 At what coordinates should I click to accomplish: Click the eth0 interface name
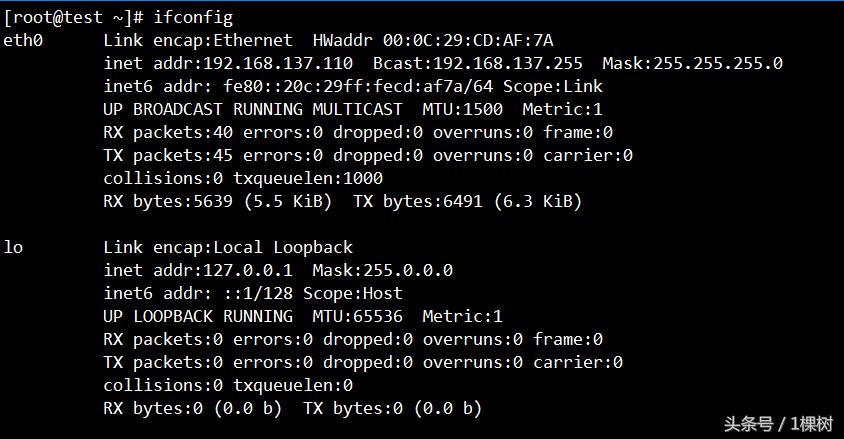coord(24,40)
